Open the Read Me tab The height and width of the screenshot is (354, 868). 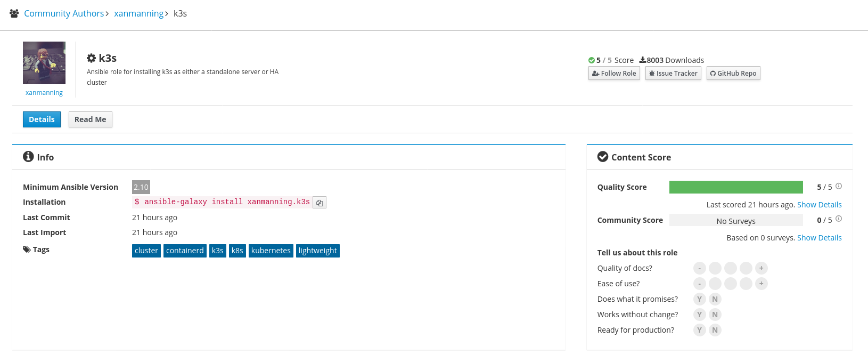pyautogui.click(x=91, y=119)
